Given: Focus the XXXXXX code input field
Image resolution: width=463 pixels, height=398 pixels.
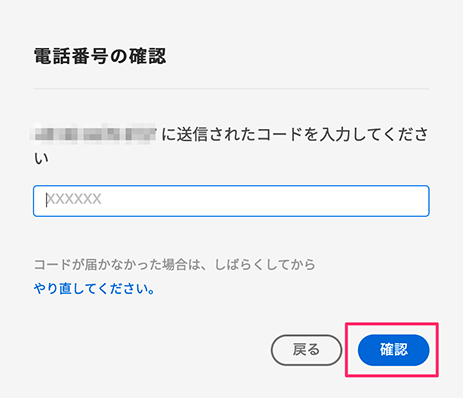Looking at the screenshot, I should (231, 201).
